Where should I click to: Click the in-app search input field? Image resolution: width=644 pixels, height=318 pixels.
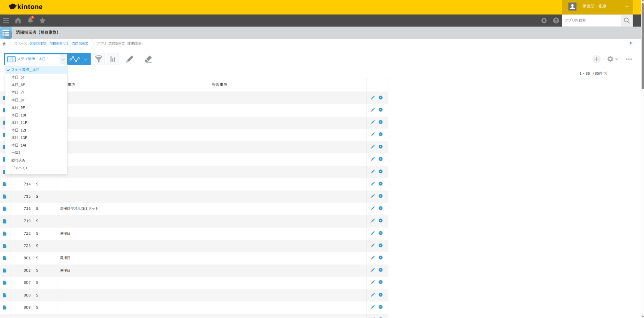591,20
